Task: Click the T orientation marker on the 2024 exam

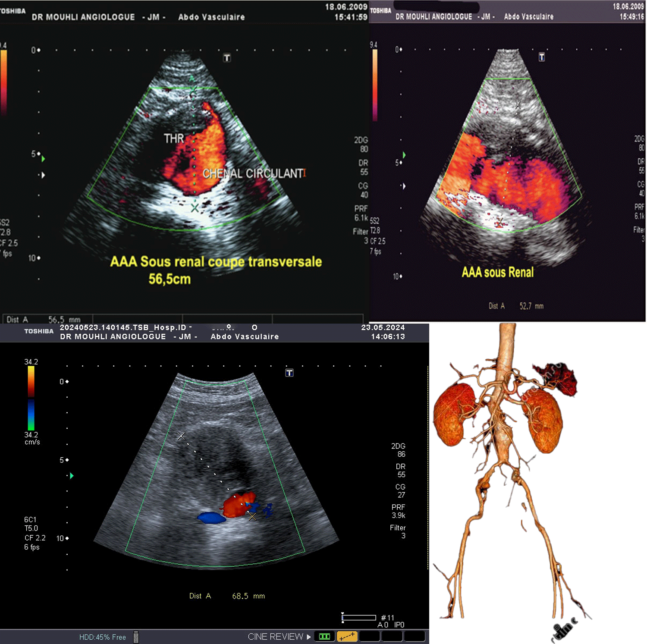Action: 290,373
